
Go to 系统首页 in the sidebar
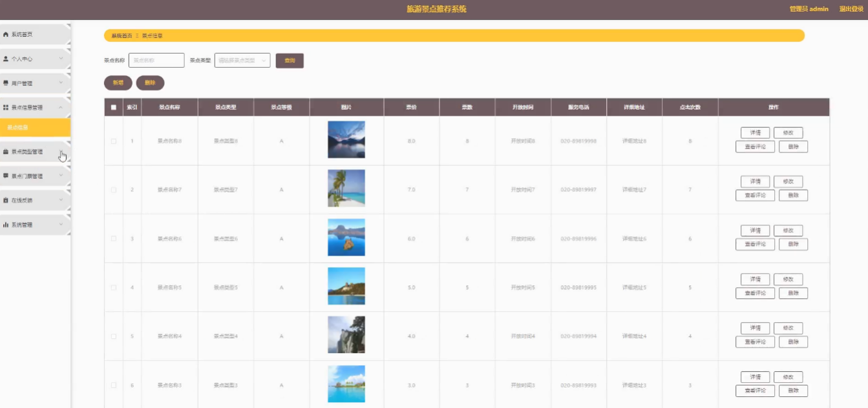point(34,34)
